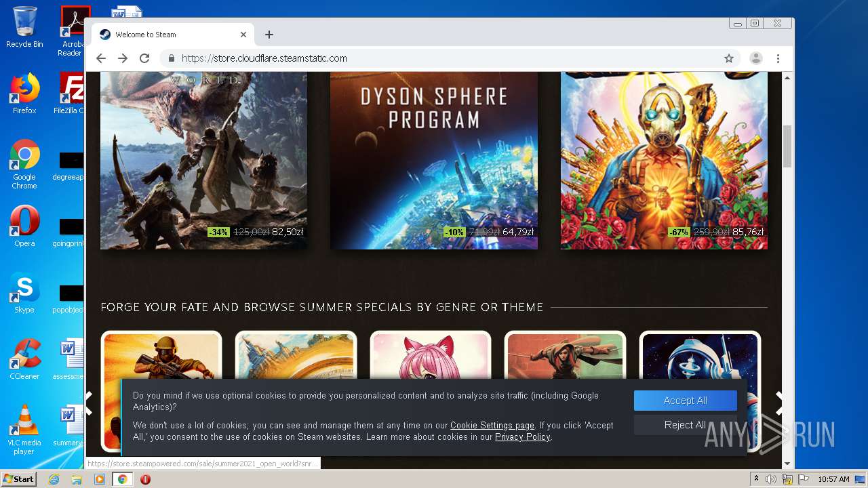Viewport: 868px width, 488px height.
Task: Reject all cookies
Action: tap(685, 425)
